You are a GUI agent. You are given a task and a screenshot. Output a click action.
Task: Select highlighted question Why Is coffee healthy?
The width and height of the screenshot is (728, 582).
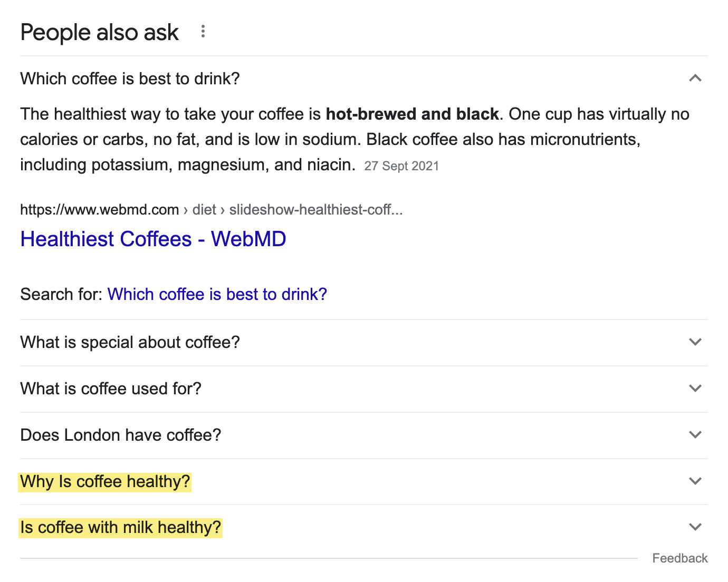[105, 481]
